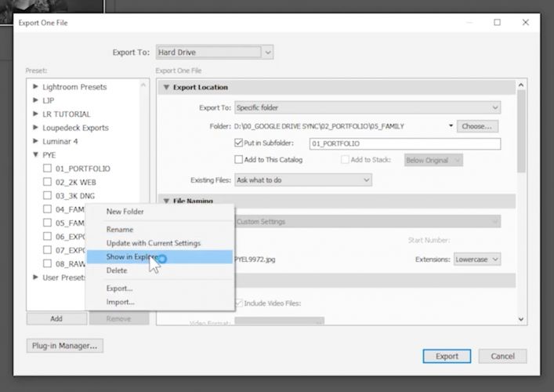This screenshot has height=392, width=554.
Task: Cancel the export dialog
Action: [502, 356]
